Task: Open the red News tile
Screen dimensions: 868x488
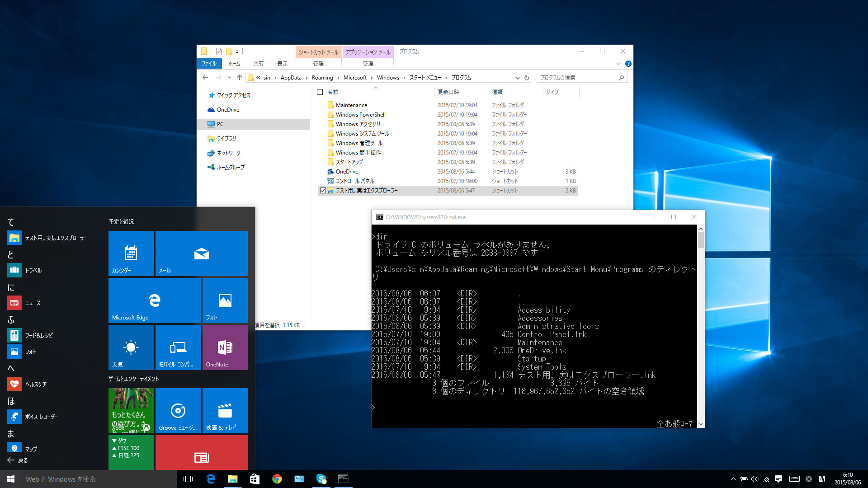Action: pyautogui.click(x=202, y=453)
